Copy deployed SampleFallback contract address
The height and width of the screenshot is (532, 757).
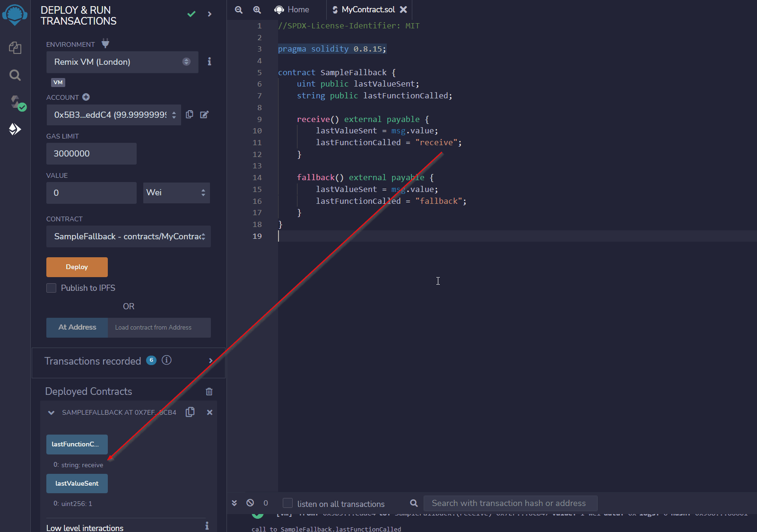190,412
